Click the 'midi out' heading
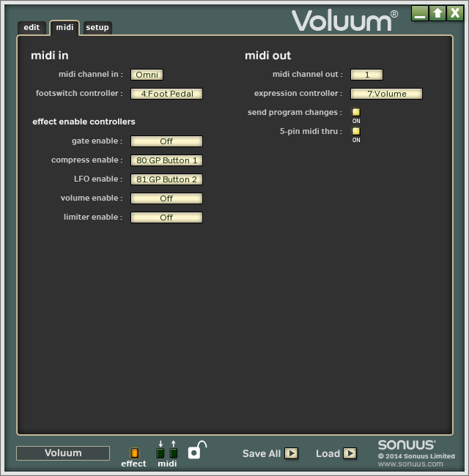 click(268, 56)
